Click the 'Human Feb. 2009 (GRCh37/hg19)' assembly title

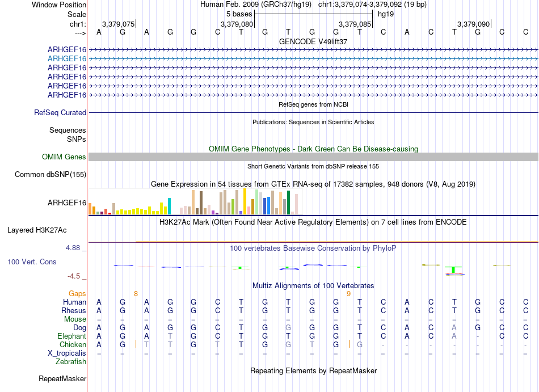pos(256,5)
